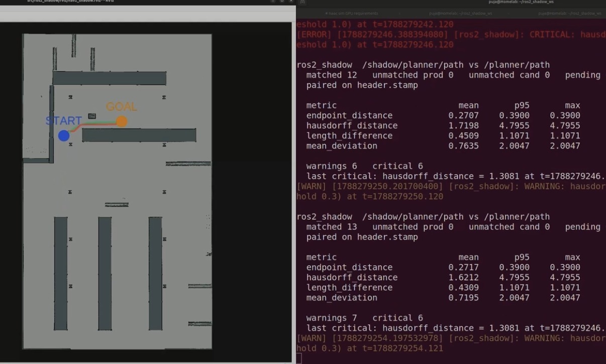This screenshot has height=364, width=606.
Task: Click WARN line with timestamp 1788279250.201700400
Action: click(x=451, y=186)
